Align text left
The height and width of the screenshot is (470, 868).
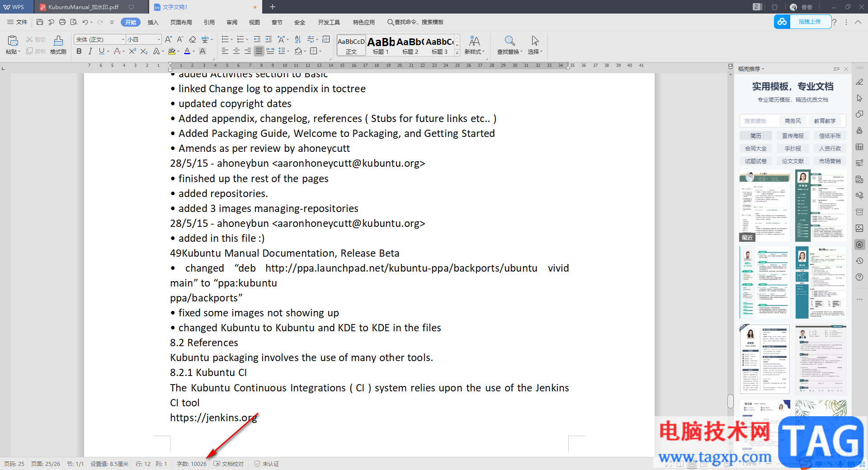(x=225, y=51)
